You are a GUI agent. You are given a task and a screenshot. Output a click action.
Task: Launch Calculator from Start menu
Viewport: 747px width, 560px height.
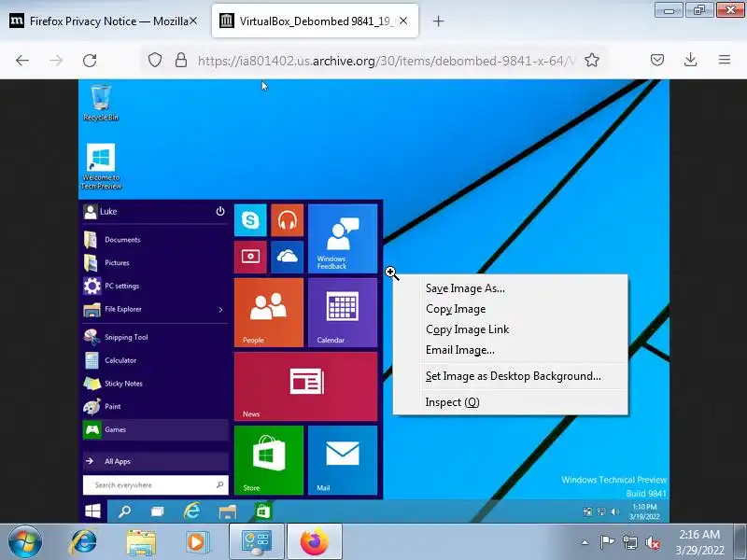155,360
